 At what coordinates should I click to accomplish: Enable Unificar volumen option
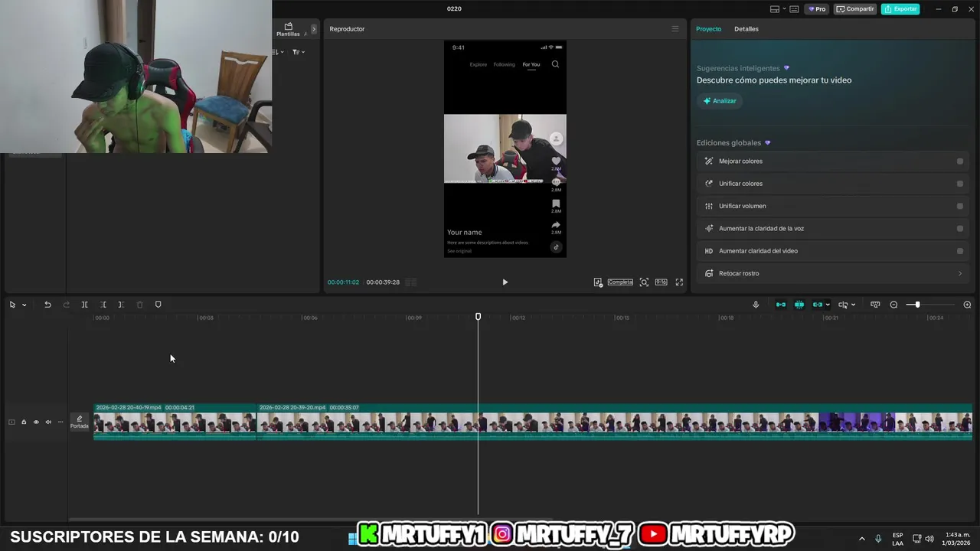pos(960,206)
